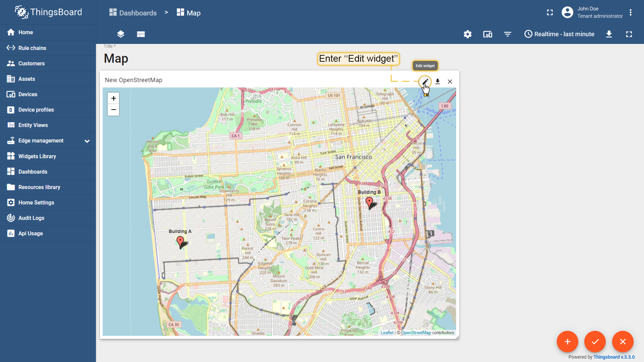Open the Home sidebar item
This screenshot has height=362, width=644.
click(x=48, y=32)
